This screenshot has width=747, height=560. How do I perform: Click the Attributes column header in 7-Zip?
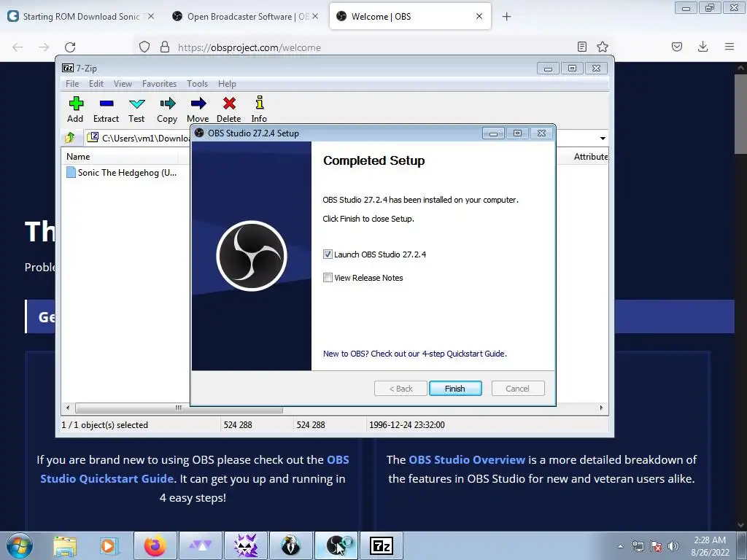(x=590, y=157)
